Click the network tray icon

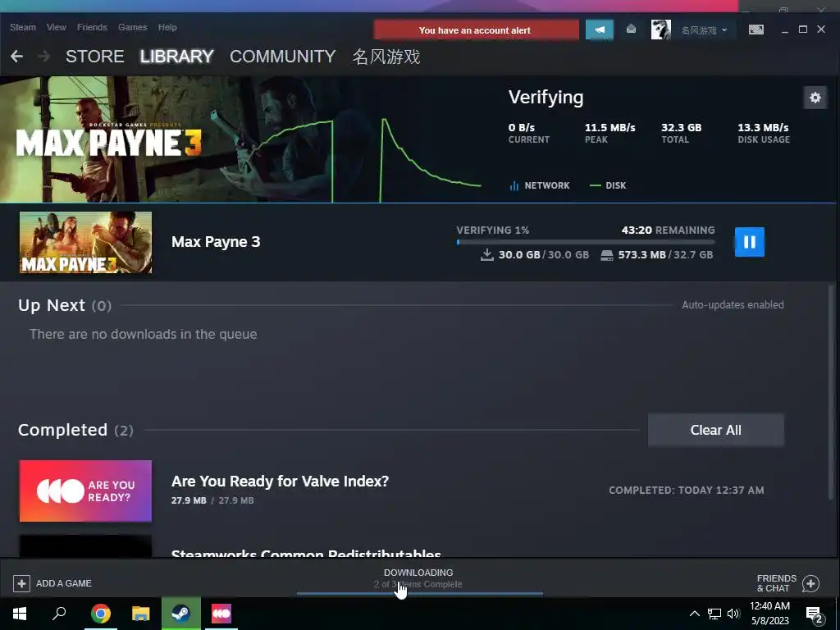[x=714, y=614]
